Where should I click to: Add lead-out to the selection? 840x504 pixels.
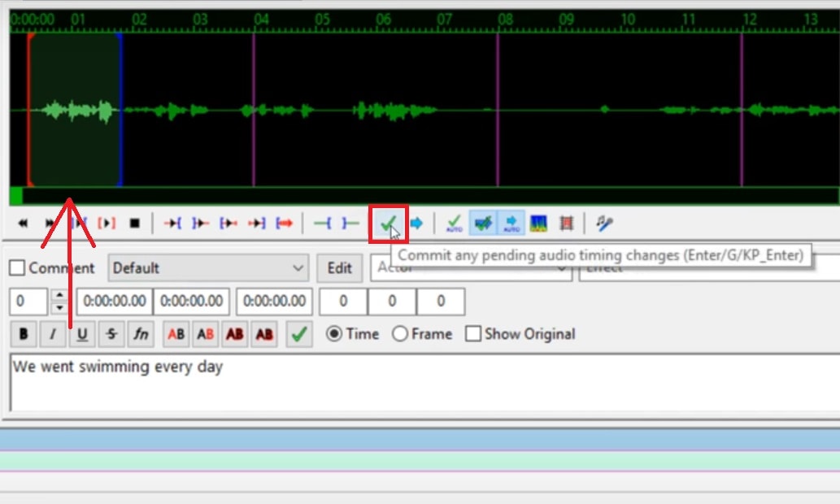point(350,223)
